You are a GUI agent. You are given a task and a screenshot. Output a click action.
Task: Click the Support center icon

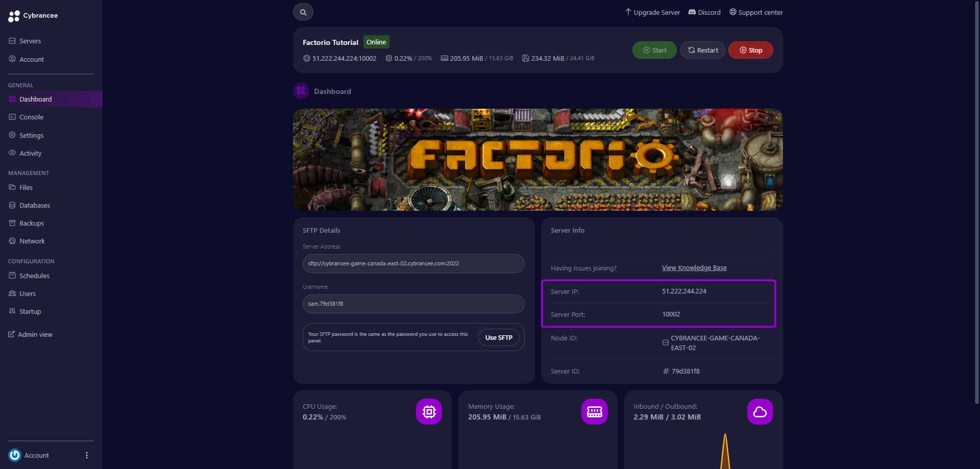732,12
